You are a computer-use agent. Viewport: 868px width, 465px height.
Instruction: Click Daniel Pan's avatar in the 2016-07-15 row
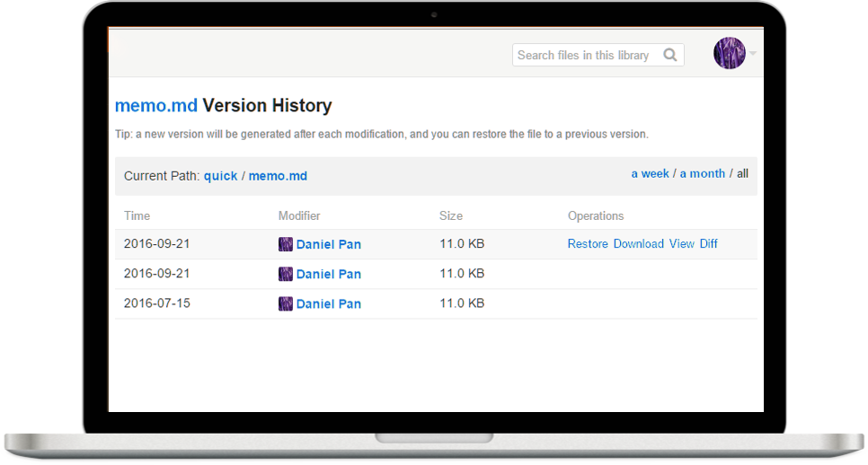[286, 303]
